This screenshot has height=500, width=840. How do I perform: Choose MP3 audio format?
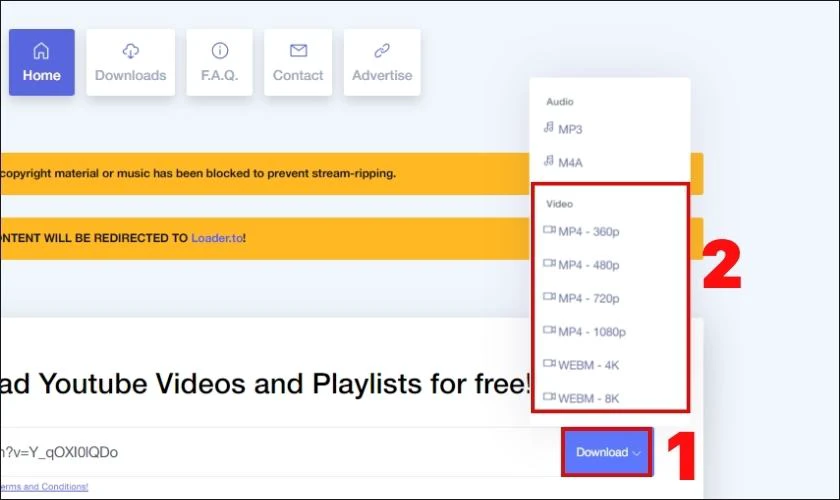tap(563, 129)
